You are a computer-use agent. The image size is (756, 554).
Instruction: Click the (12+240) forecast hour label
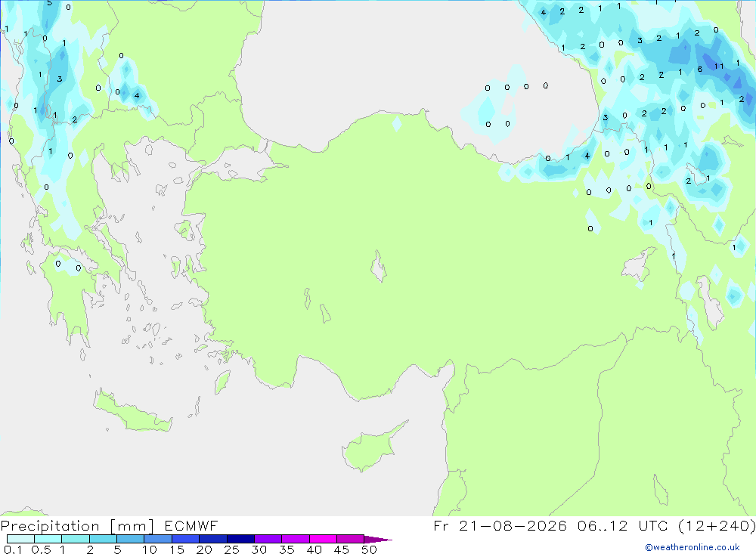pos(716,525)
